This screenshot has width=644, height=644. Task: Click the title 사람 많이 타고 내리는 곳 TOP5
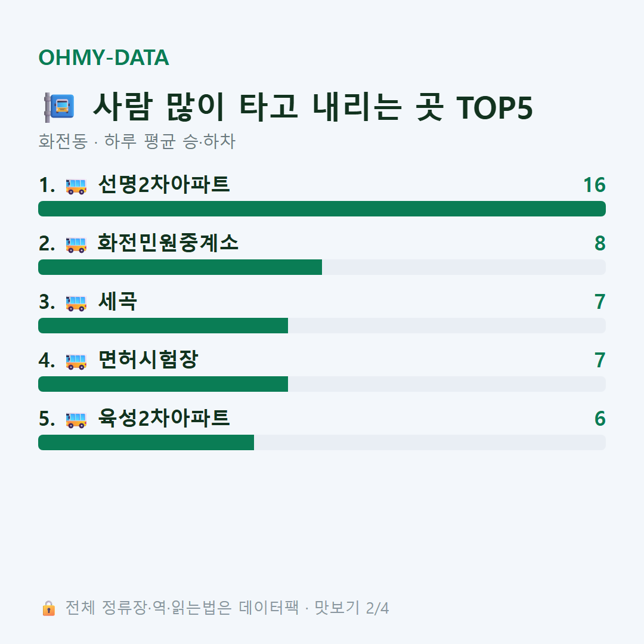tap(312, 107)
